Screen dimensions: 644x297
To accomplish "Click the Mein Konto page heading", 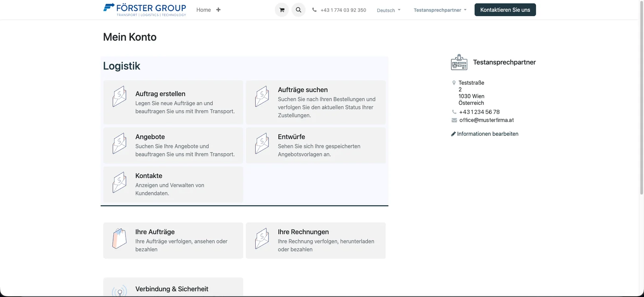I will point(130,37).
